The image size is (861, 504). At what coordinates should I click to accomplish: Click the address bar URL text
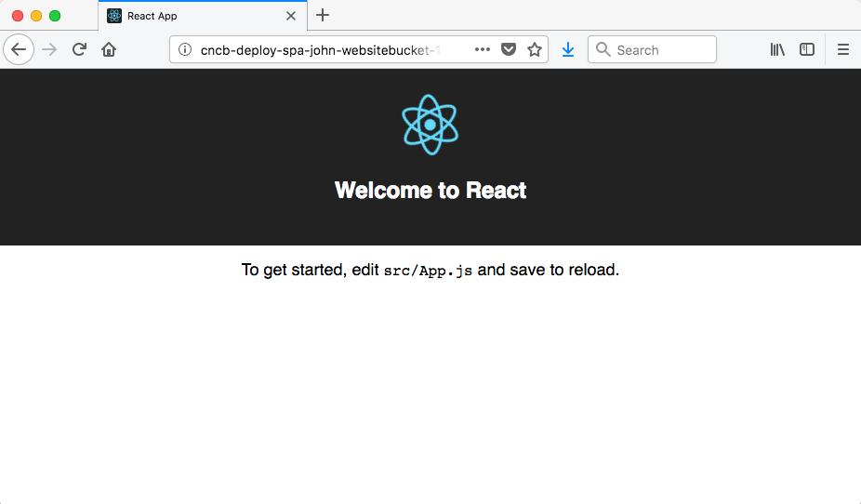pyautogui.click(x=320, y=50)
